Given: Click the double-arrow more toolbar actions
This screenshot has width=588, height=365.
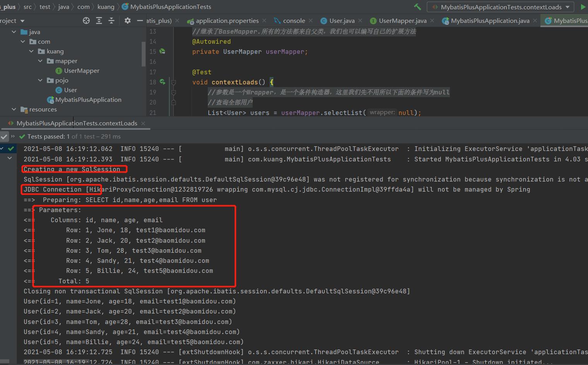Looking at the screenshot, I should click(x=13, y=136).
